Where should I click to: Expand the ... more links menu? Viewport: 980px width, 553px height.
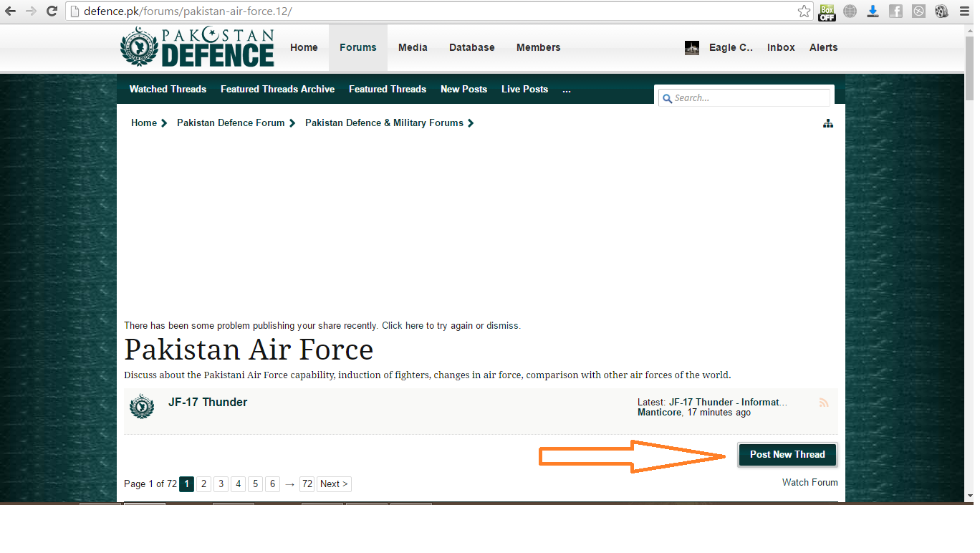click(x=567, y=90)
